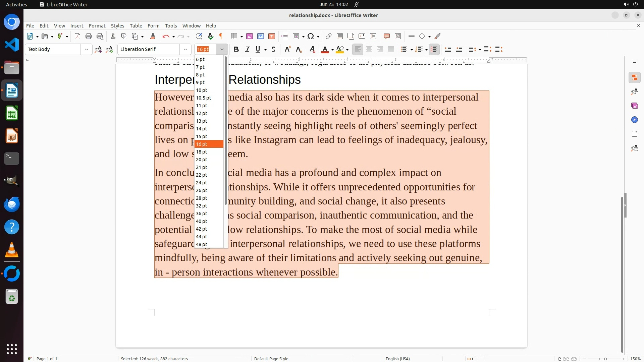Click the Print toolbar icon
The height and width of the screenshot is (362, 644).
click(89, 36)
